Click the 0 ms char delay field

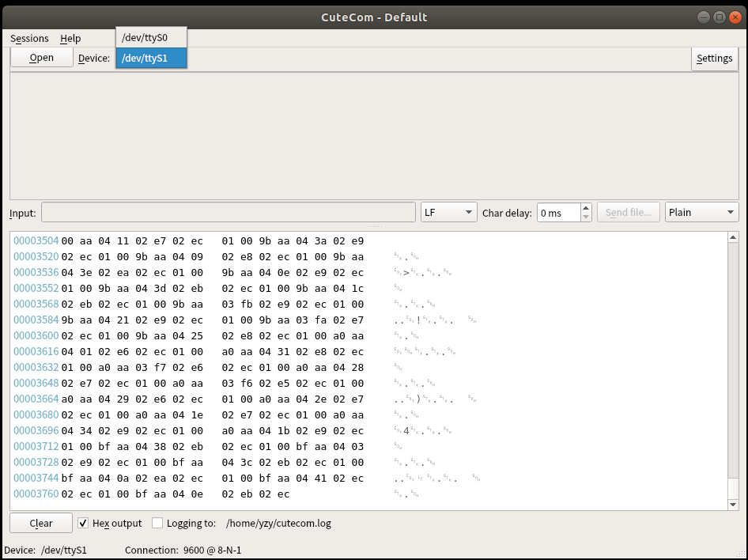coord(558,213)
